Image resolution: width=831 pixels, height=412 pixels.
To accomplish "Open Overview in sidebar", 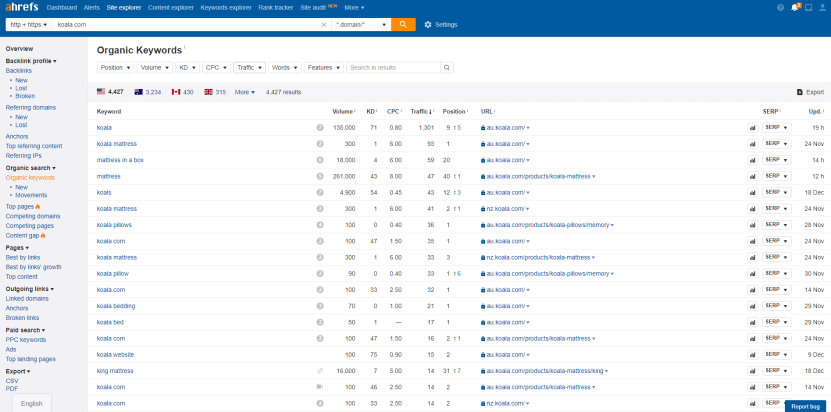I will [x=19, y=48].
